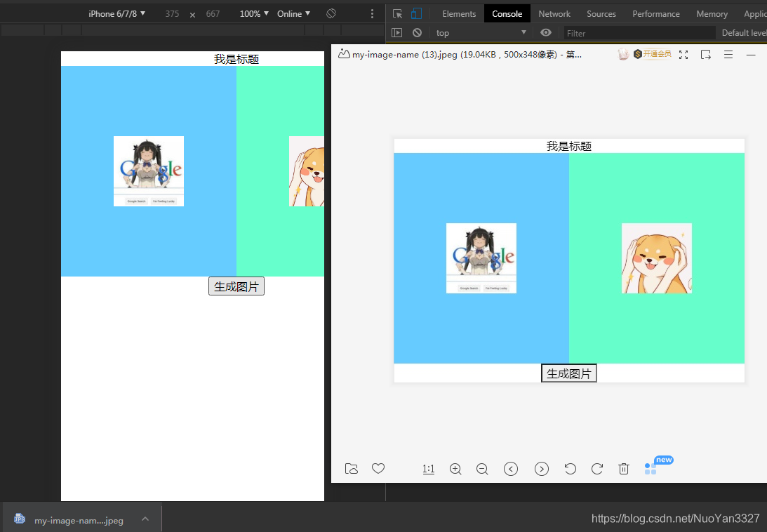Image resolution: width=767 pixels, height=532 pixels.
Task: Open the iPhone 6/7/8 device dropdown
Action: point(117,14)
